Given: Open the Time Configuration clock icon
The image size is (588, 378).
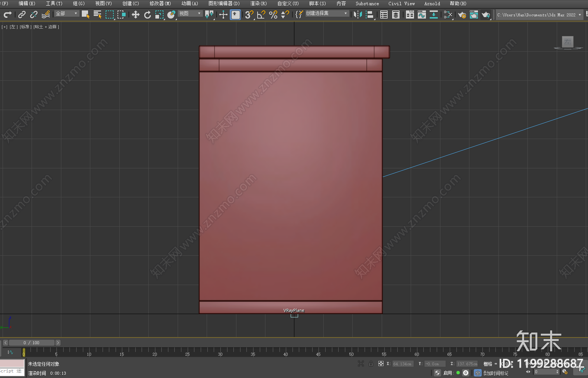Looking at the screenshot, I should click(565, 372).
